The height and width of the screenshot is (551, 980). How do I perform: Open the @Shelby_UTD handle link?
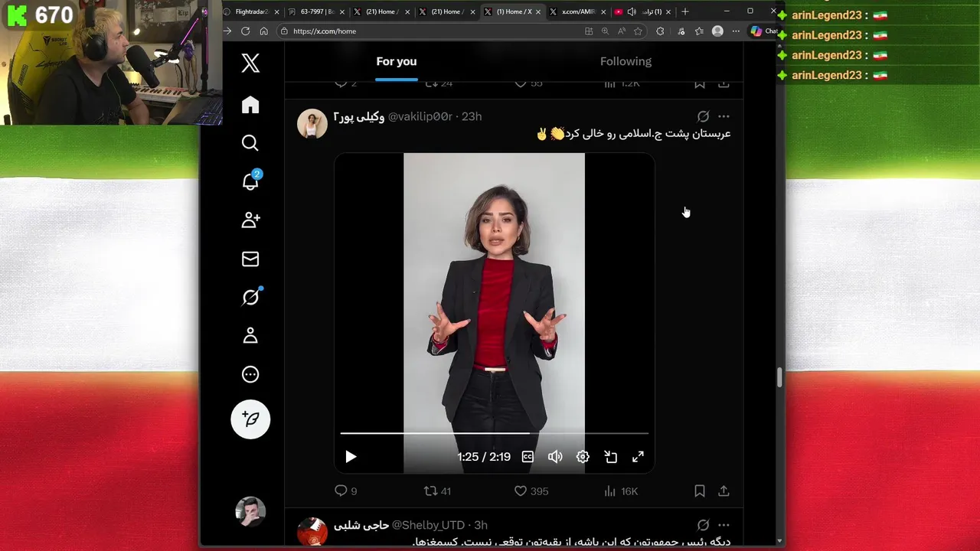(428, 525)
